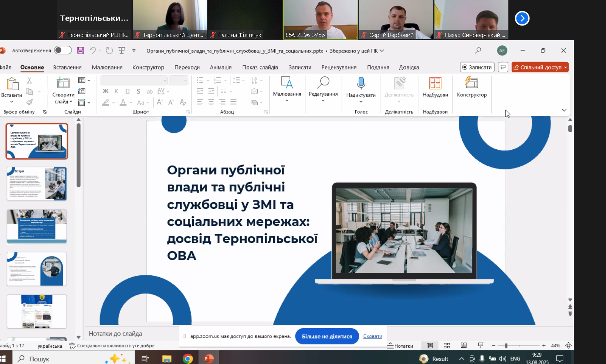The width and height of the screenshot is (606, 364).
Task: Open the Малювання drawing tool icon
Action: (287, 83)
